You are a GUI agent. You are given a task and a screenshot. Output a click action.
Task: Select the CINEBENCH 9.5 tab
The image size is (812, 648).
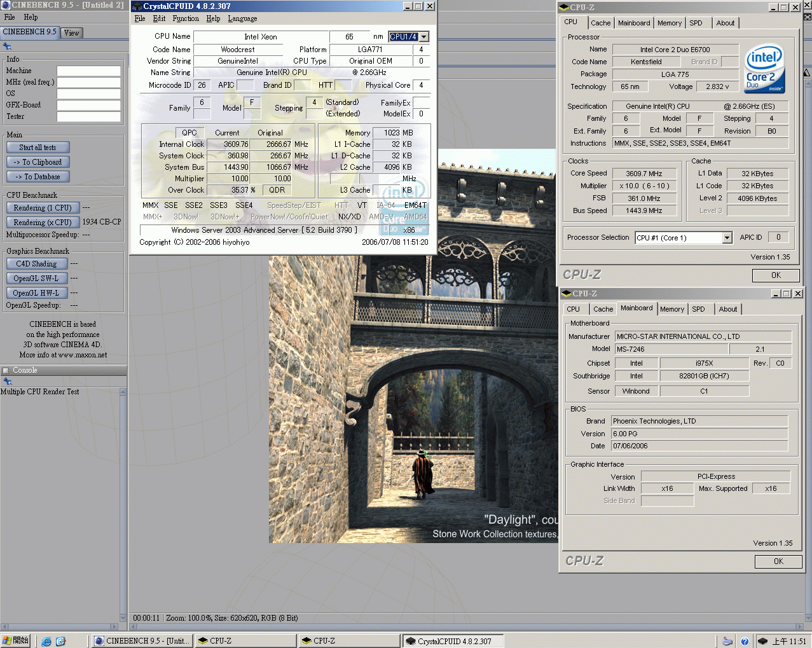point(29,32)
